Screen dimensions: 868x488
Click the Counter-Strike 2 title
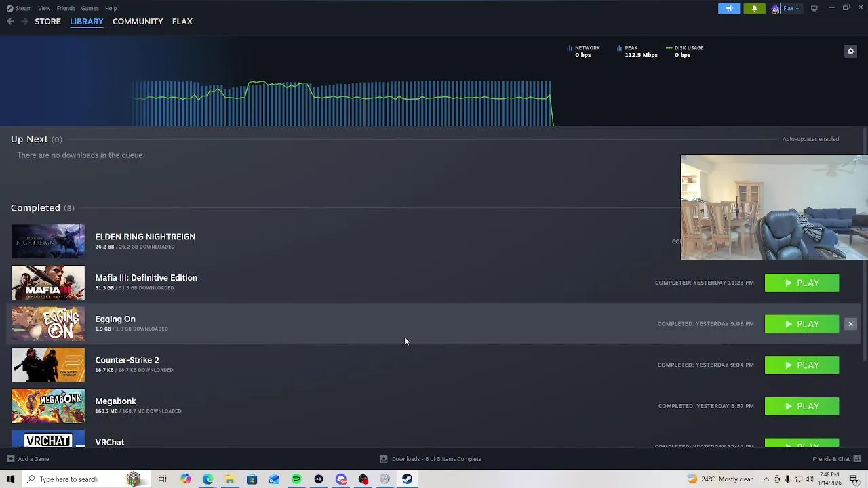pyautogui.click(x=127, y=360)
